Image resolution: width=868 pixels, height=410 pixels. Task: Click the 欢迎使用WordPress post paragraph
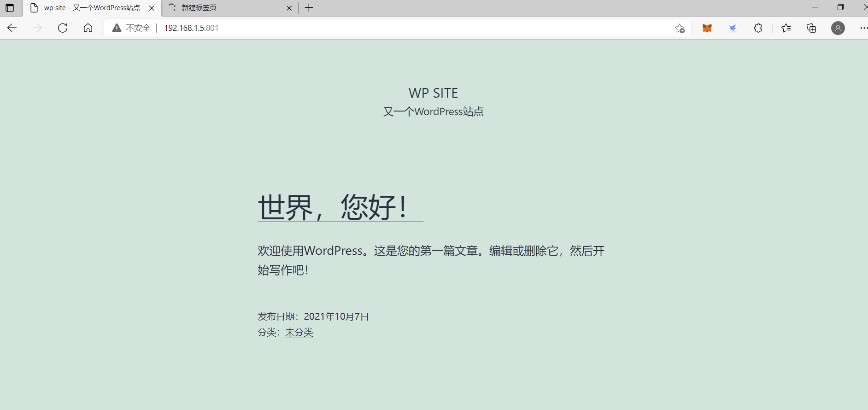coord(431,260)
